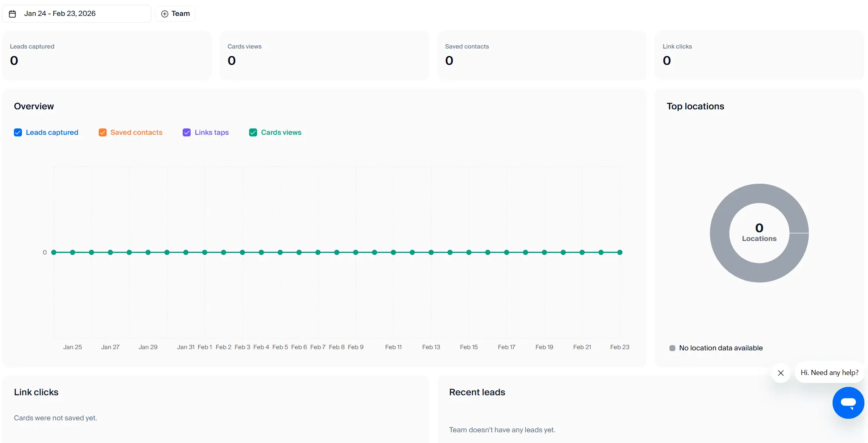Click the gray No location data legend swatch
868x443 pixels.
[672, 348]
